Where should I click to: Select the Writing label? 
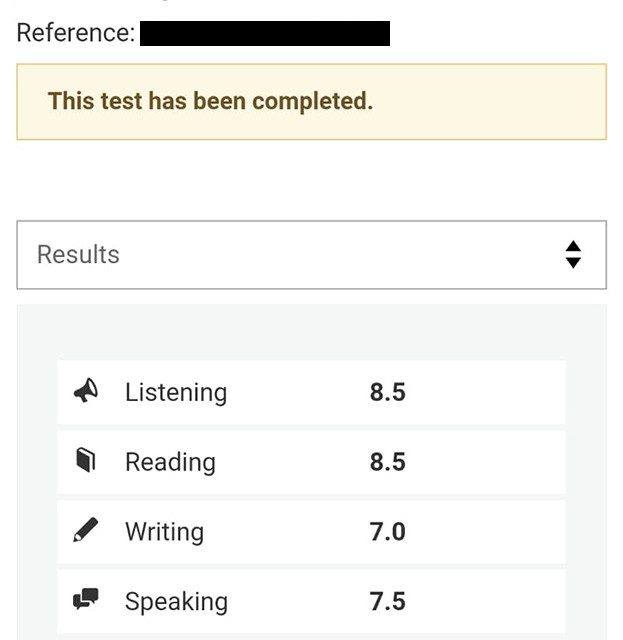point(164,532)
